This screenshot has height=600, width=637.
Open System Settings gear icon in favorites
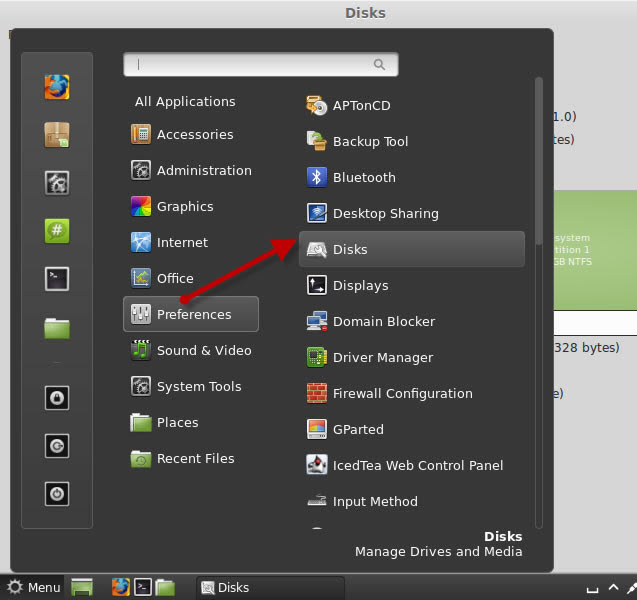pos(57,183)
